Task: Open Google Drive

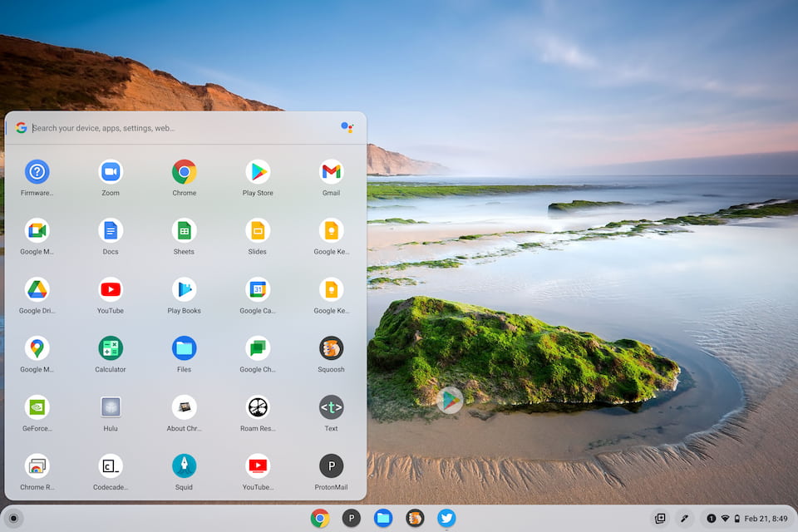Action: [x=37, y=289]
